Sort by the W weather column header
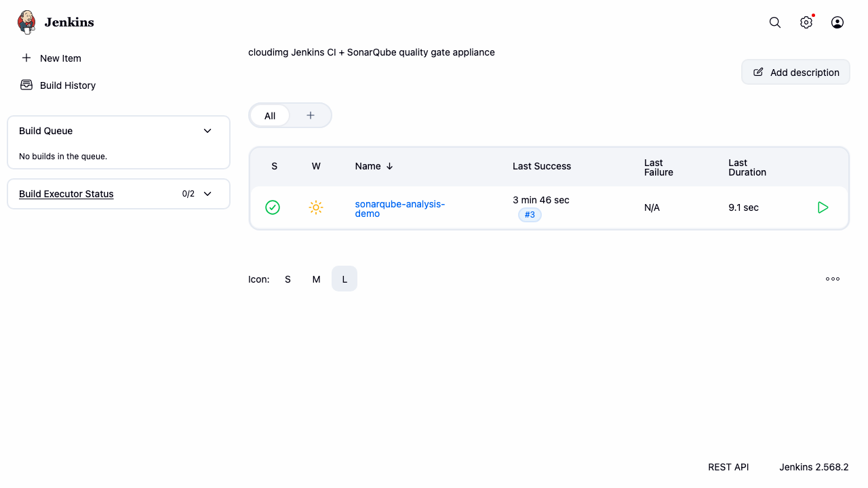The width and height of the screenshot is (868, 488). [316, 166]
